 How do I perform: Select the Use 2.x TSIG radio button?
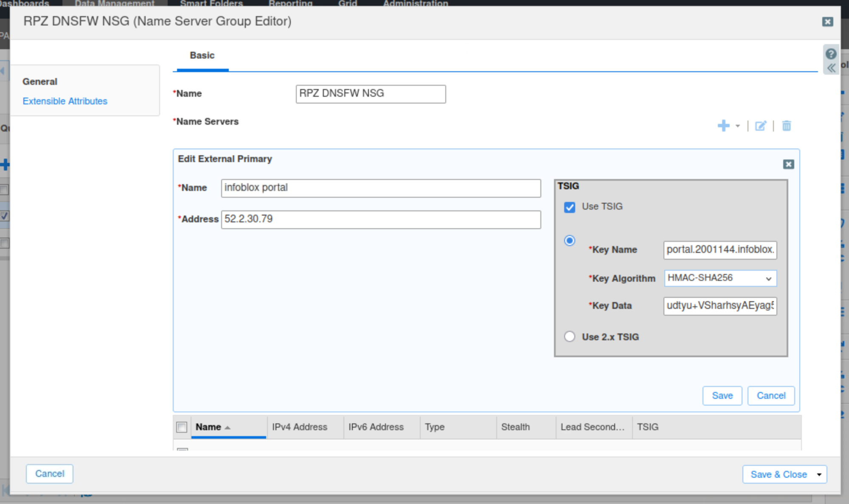click(x=570, y=337)
